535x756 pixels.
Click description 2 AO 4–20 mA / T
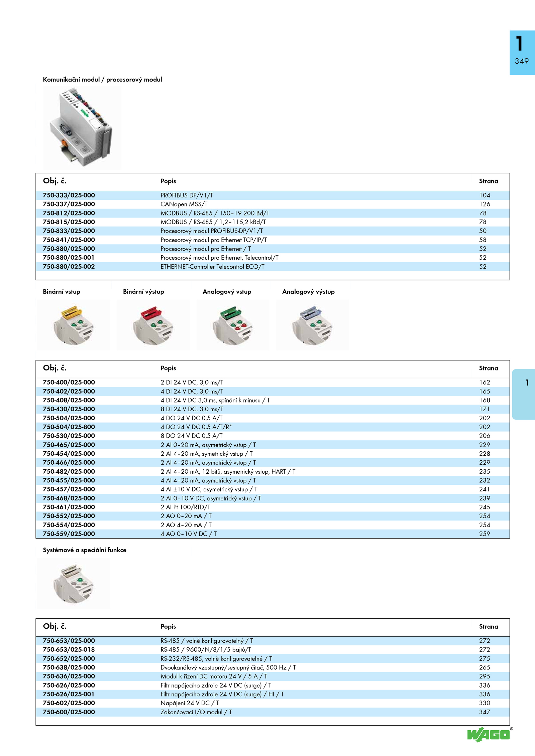tap(186, 525)
